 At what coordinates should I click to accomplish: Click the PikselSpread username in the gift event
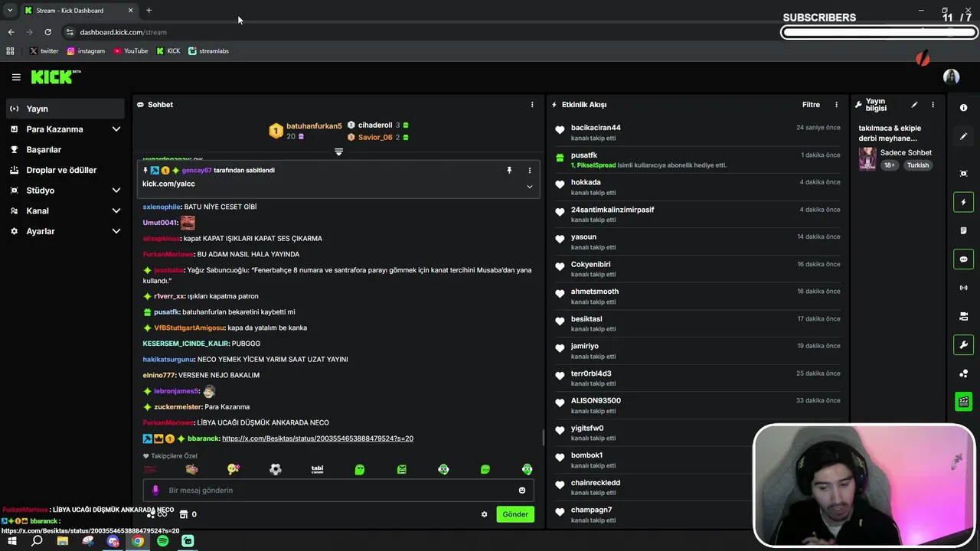596,165
